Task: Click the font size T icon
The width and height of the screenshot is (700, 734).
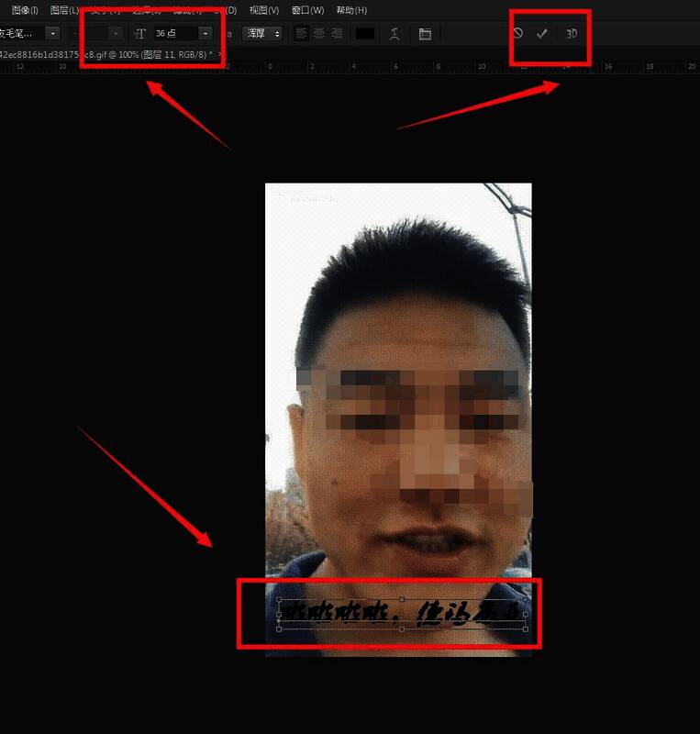Action: click(140, 34)
